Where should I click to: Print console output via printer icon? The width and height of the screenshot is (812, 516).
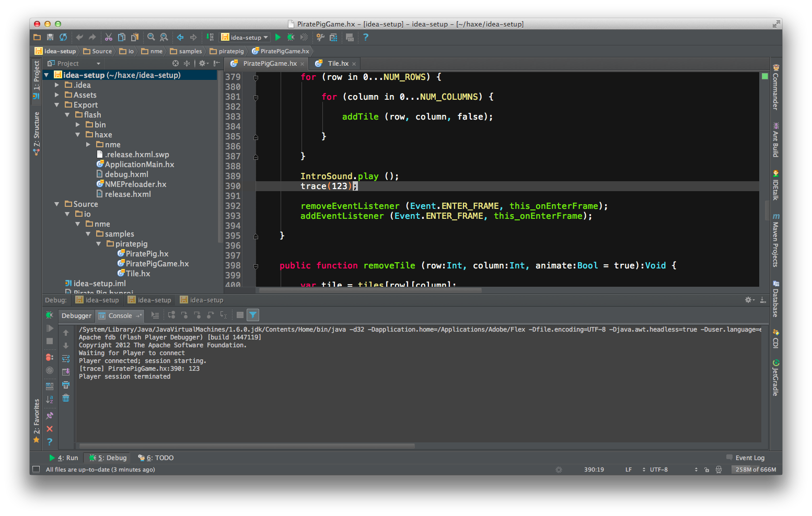click(x=66, y=385)
